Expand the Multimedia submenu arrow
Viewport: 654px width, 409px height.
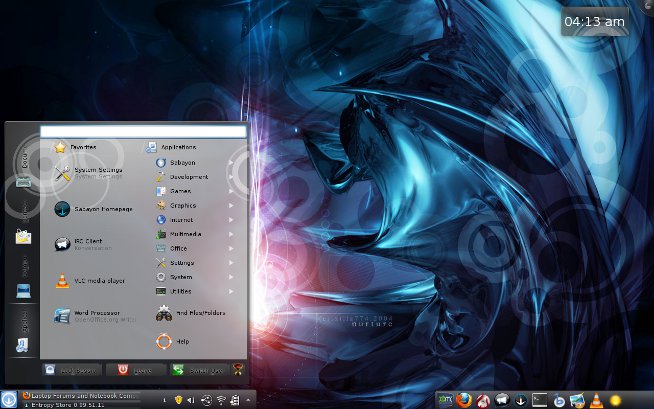click(x=231, y=234)
